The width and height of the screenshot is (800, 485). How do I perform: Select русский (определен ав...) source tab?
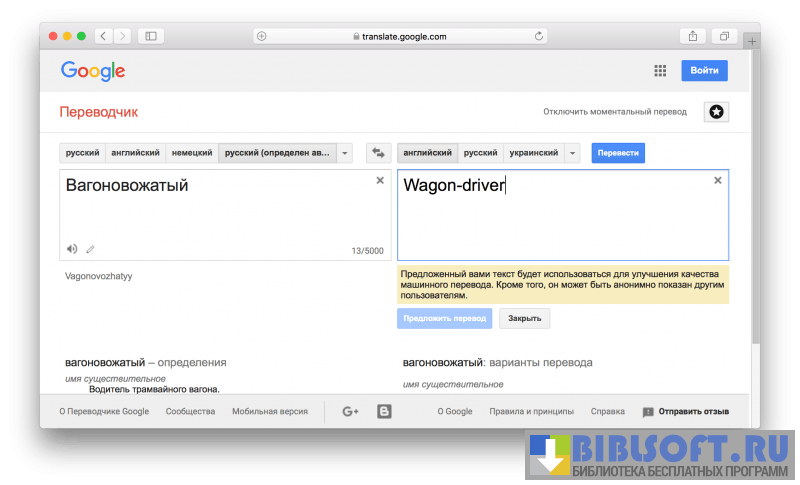pos(277,153)
